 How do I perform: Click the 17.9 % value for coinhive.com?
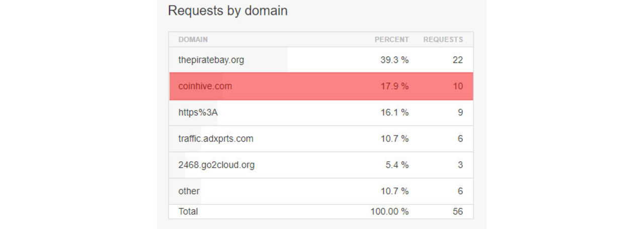point(394,86)
